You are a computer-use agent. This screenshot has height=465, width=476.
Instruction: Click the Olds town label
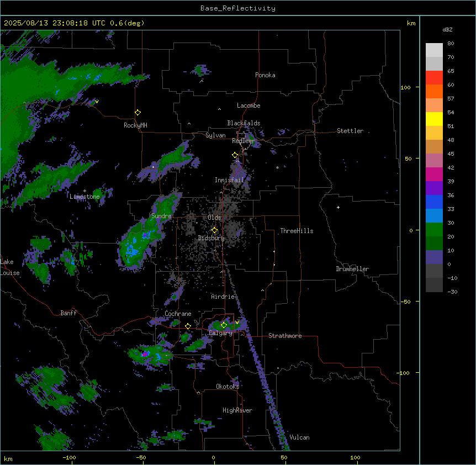tap(214, 218)
